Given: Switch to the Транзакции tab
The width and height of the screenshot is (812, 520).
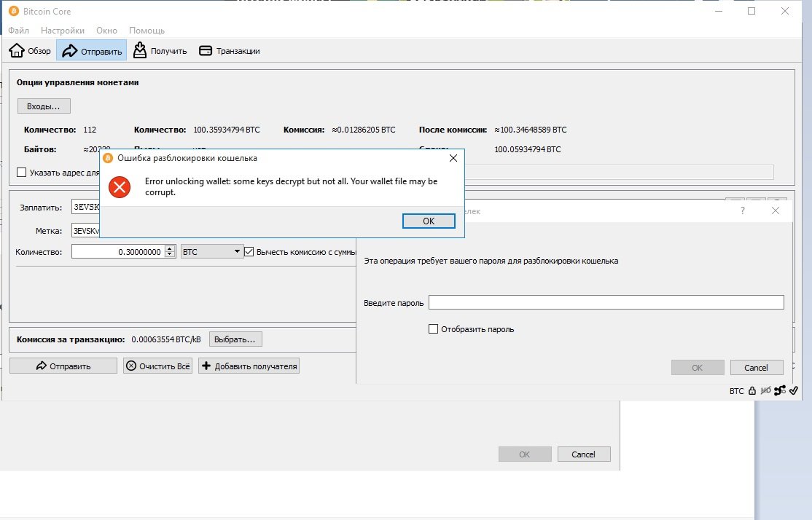Looking at the screenshot, I should pyautogui.click(x=230, y=51).
